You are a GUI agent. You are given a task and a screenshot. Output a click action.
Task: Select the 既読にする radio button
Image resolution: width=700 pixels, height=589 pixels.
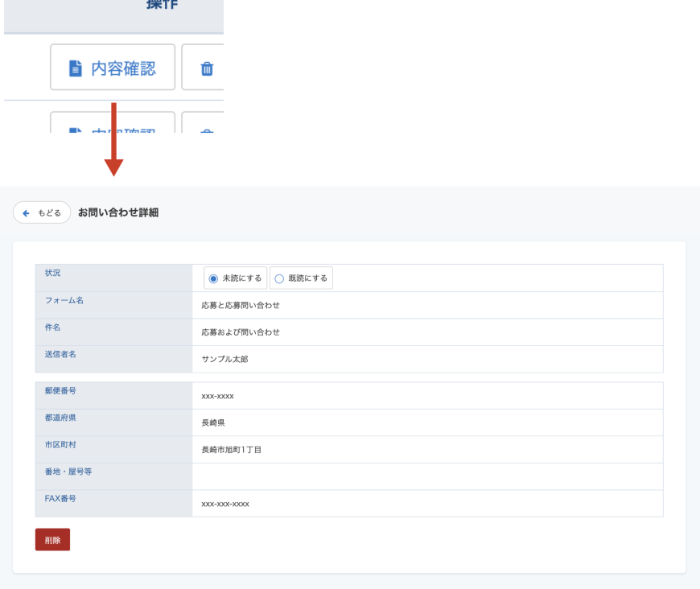coord(279,278)
